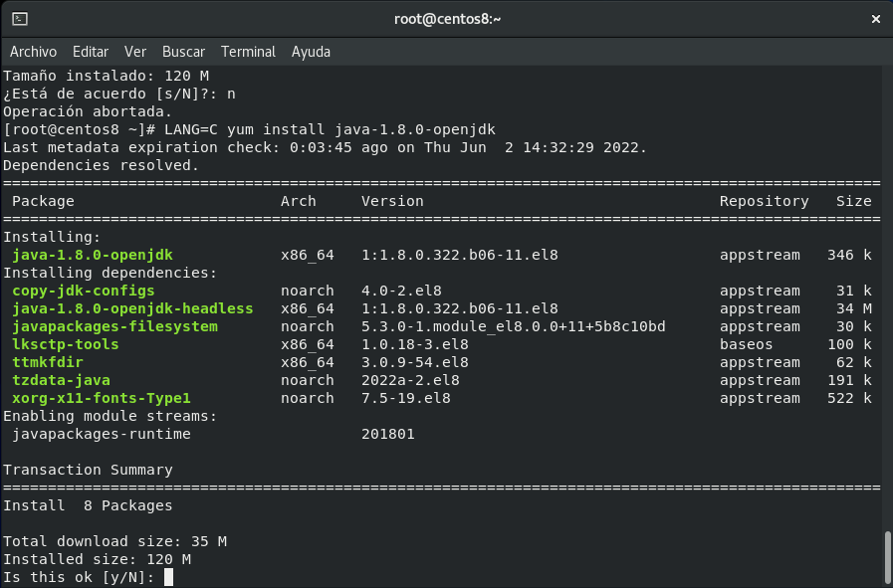Open the Ayuda menu

[x=311, y=52]
